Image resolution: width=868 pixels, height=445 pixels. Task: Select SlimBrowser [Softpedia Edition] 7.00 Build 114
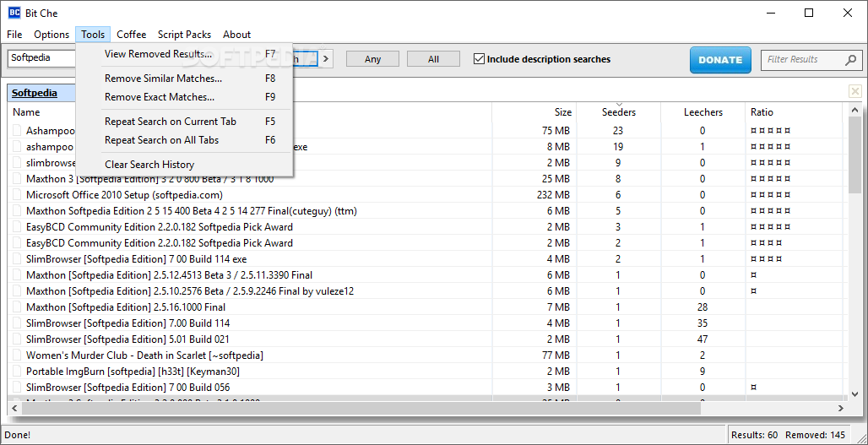(127, 323)
